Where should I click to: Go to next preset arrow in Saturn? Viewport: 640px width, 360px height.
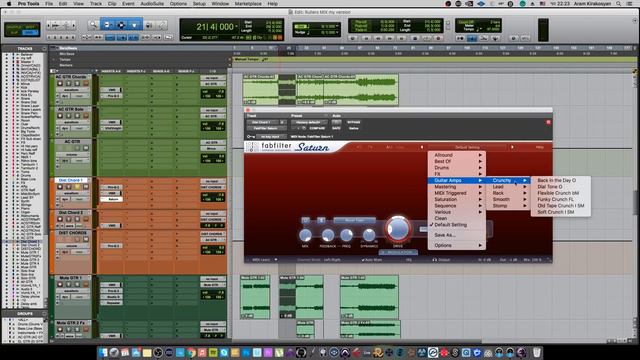[512, 147]
